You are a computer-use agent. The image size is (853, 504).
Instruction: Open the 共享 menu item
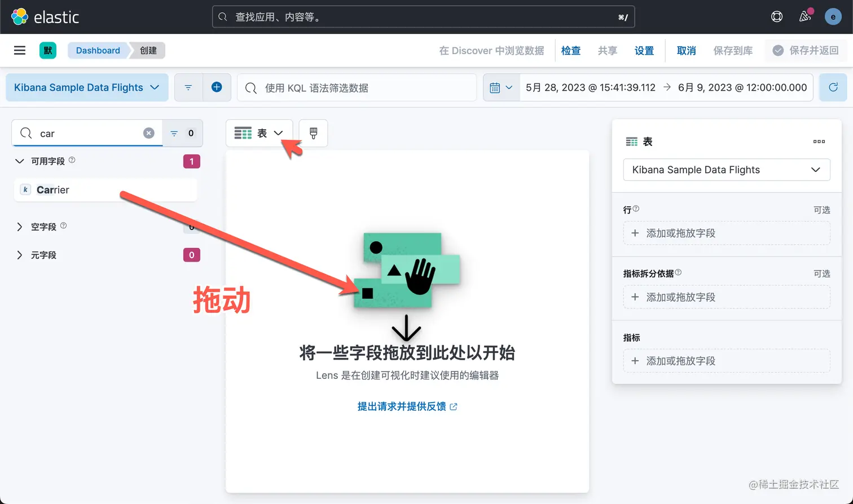(608, 50)
